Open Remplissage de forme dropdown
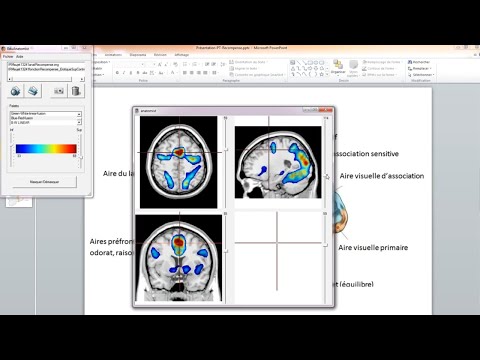The width and height of the screenshot is (480, 360). [x=382, y=62]
